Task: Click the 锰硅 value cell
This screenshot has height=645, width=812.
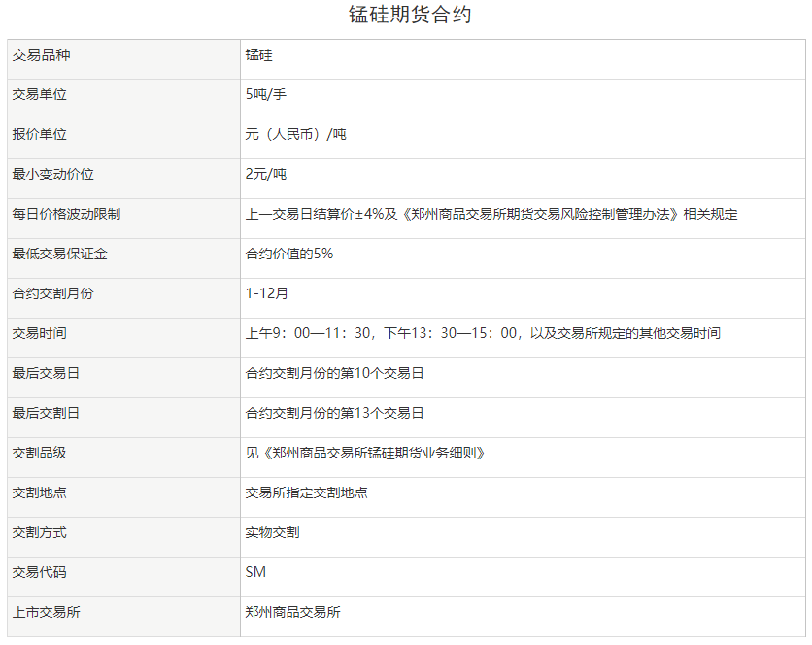Action: pyautogui.click(x=259, y=55)
